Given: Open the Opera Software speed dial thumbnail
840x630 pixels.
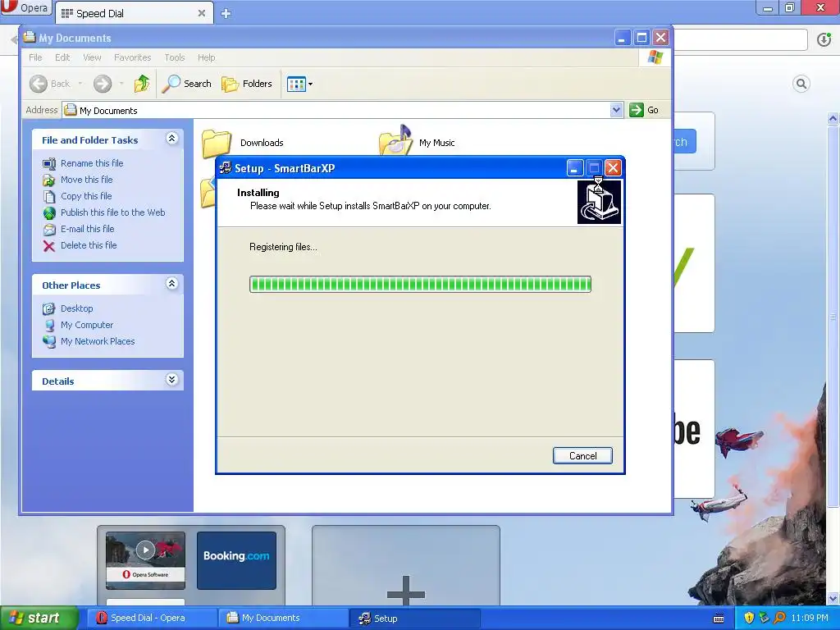Looking at the screenshot, I should [146, 560].
